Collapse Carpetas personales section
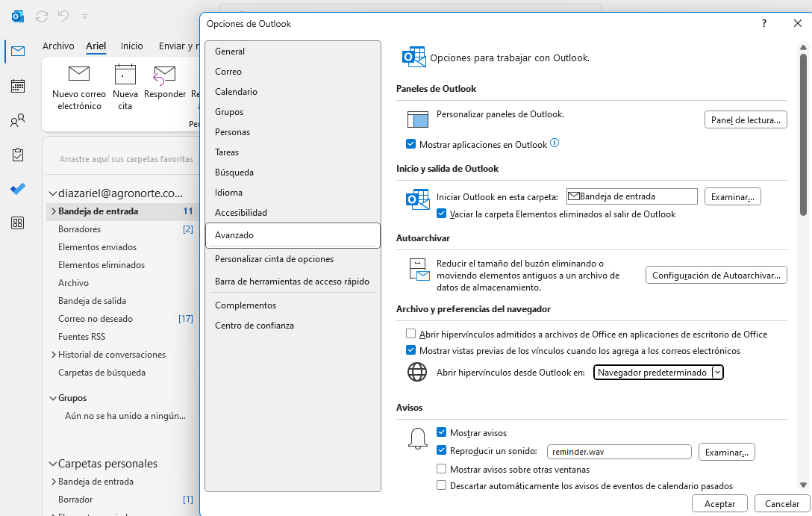Image resolution: width=812 pixels, height=516 pixels. [52, 464]
